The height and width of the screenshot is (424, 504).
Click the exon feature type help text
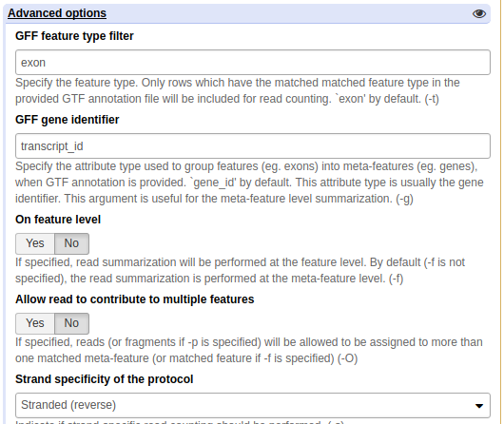(x=237, y=90)
